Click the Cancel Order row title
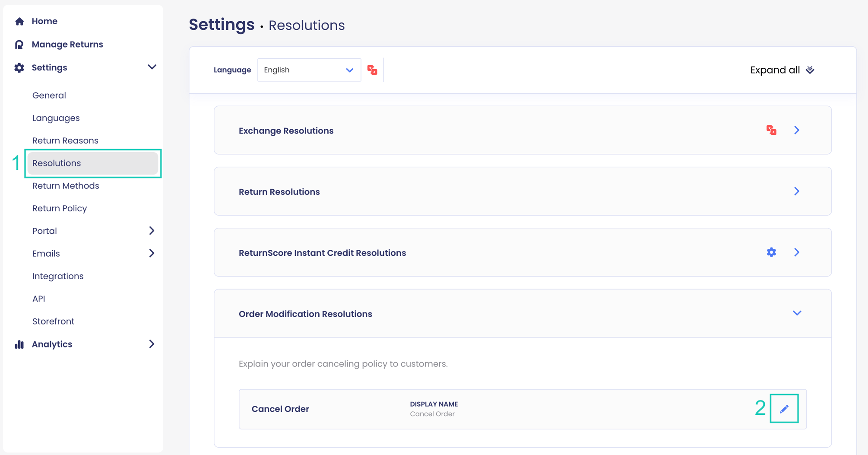The height and width of the screenshot is (455, 868). pos(280,409)
